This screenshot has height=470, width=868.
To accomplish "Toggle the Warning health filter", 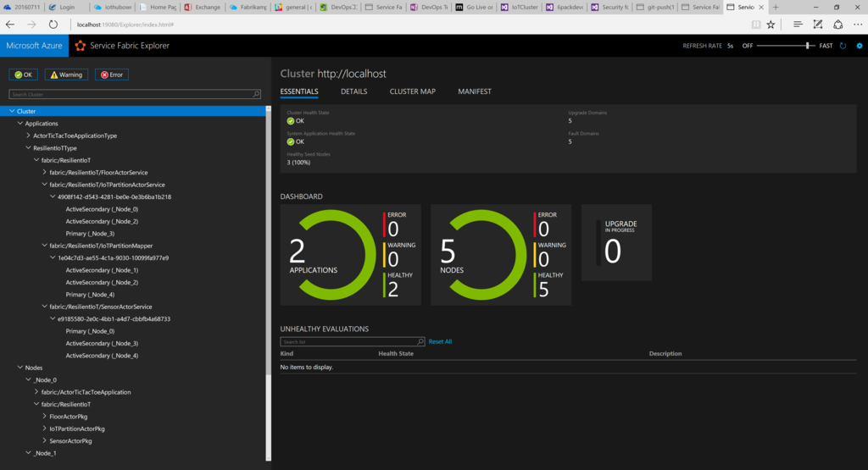I will [x=66, y=75].
